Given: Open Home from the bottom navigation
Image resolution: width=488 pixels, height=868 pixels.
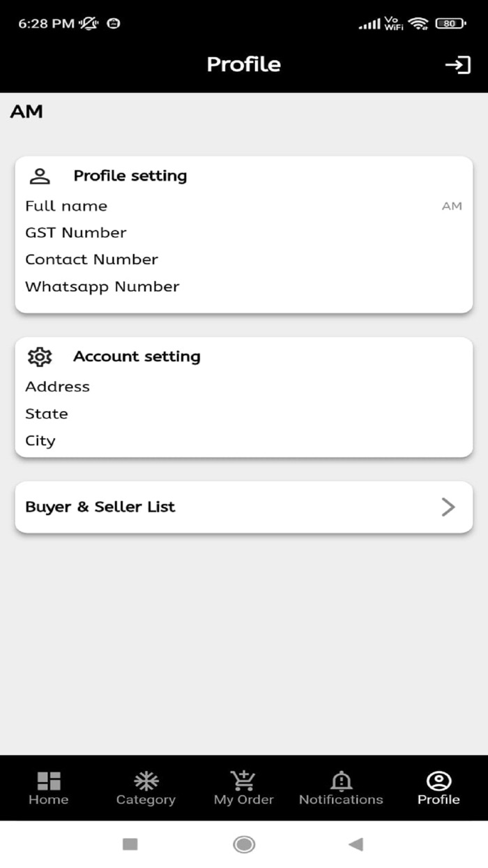Looking at the screenshot, I should pyautogui.click(x=49, y=781).
